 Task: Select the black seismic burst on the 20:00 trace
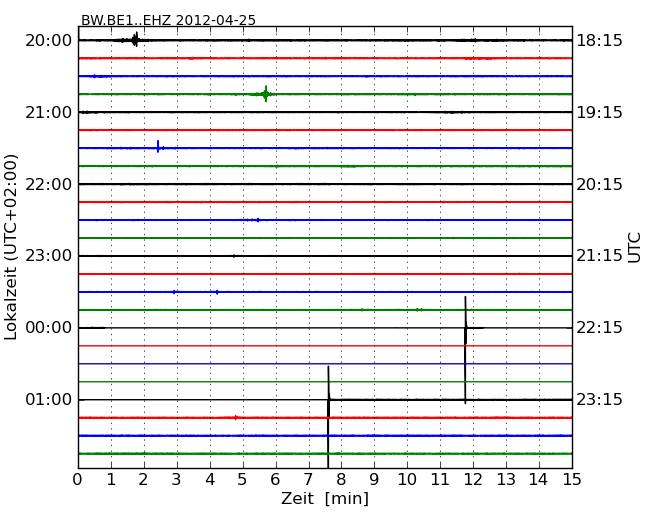pyautogui.click(x=134, y=40)
